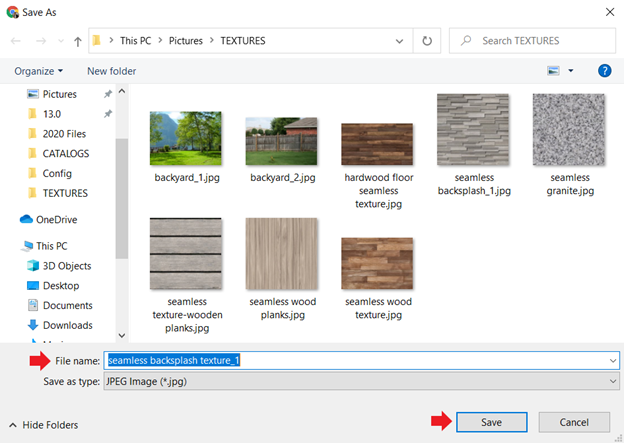Click the pin icon beside Pictures
624x443 pixels.
click(107, 94)
